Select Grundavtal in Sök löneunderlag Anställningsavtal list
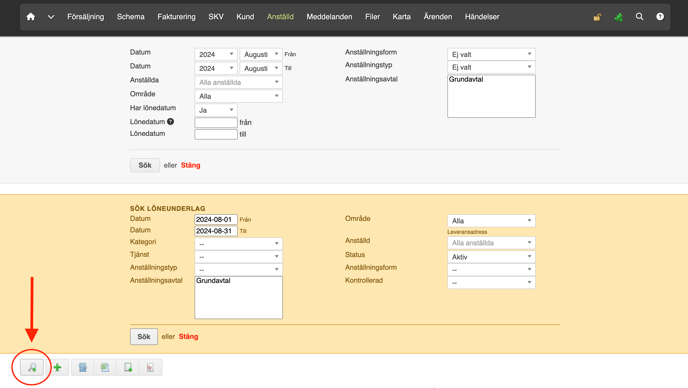The height and width of the screenshot is (388, 688). pos(213,281)
